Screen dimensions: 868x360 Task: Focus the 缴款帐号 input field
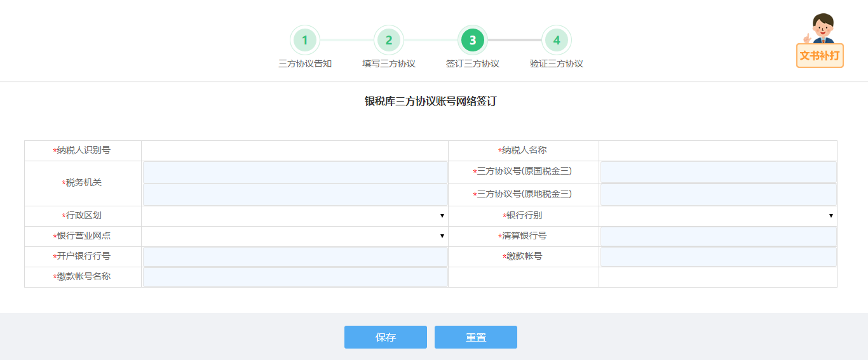(x=718, y=257)
